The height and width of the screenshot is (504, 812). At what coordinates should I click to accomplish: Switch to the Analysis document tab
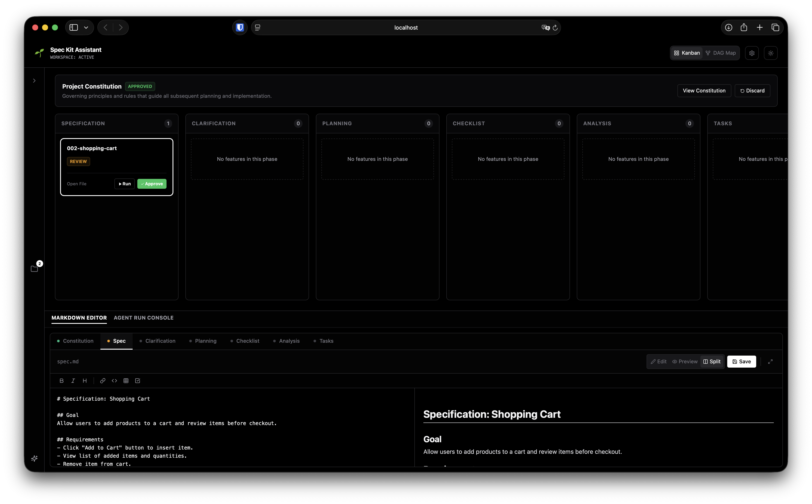coord(286,341)
